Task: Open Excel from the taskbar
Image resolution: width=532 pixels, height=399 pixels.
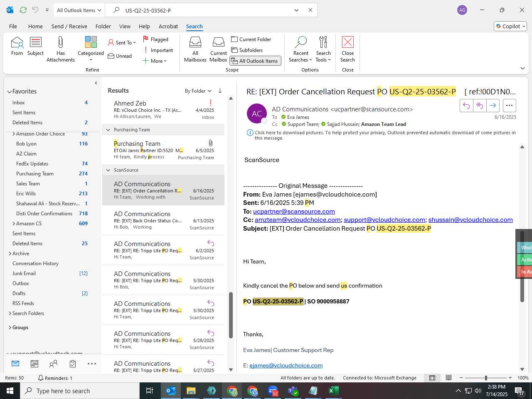Action: point(333,391)
